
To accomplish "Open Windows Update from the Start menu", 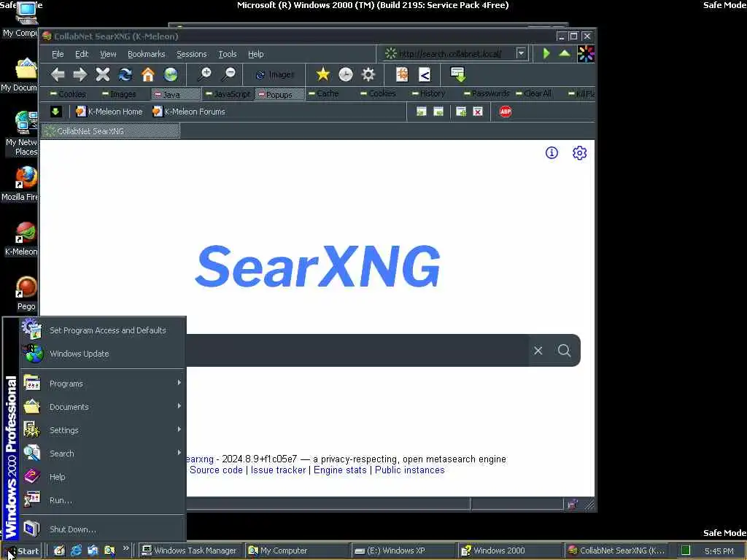I will click(103, 354).
